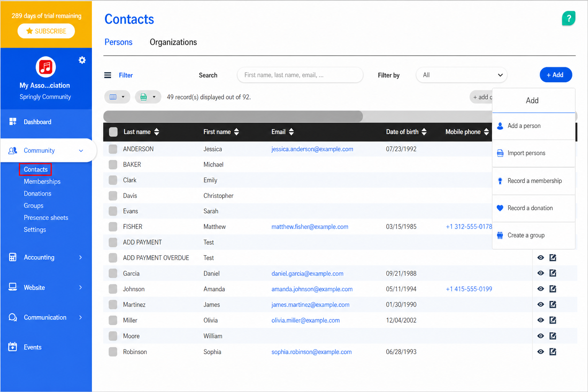Check the ANDERSON Jessica row checkbox
The width and height of the screenshot is (588, 392).
pos(113,149)
